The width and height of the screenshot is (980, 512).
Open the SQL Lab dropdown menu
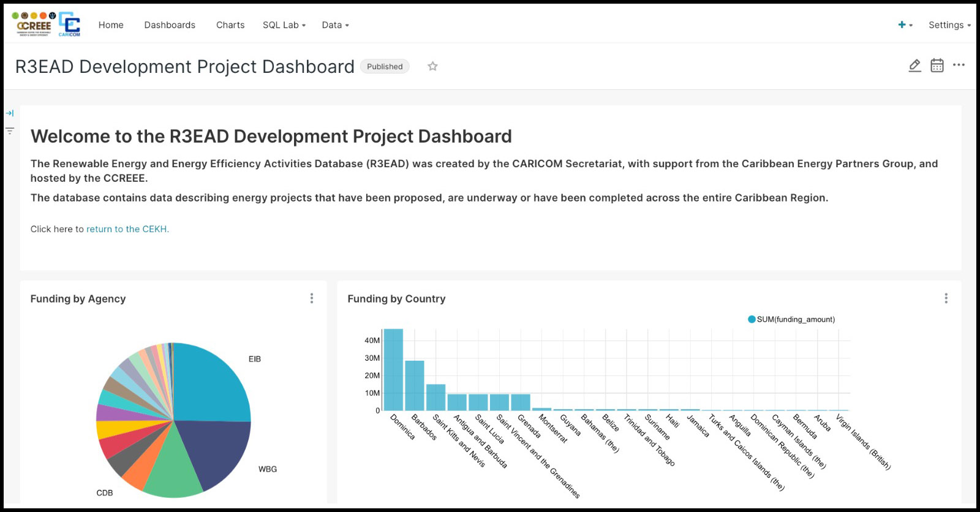point(284,25)
